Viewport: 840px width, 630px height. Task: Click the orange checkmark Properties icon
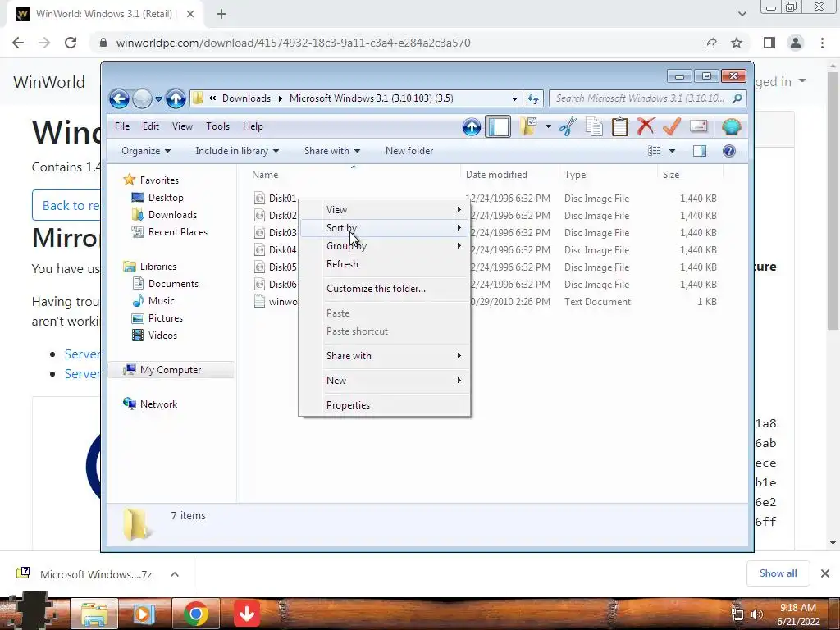(x=672, y=126)
